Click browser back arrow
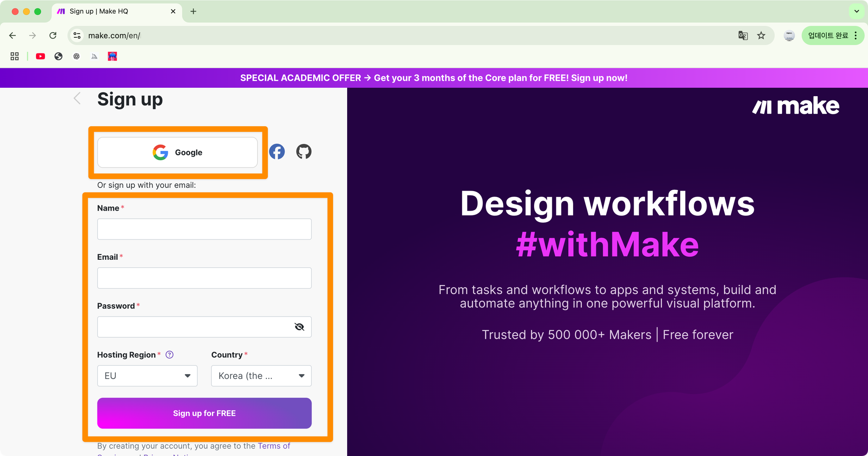868x456 pixels. point(12,36)
